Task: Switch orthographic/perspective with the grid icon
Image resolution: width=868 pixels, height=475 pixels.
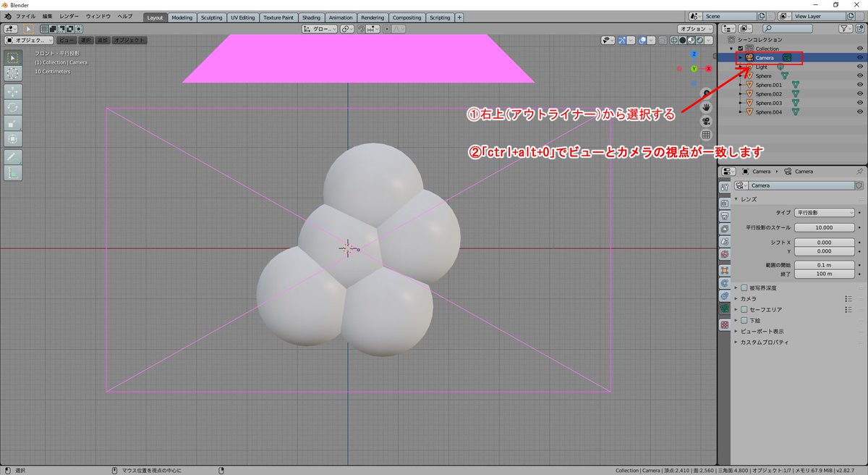Action: pos(706,135)
